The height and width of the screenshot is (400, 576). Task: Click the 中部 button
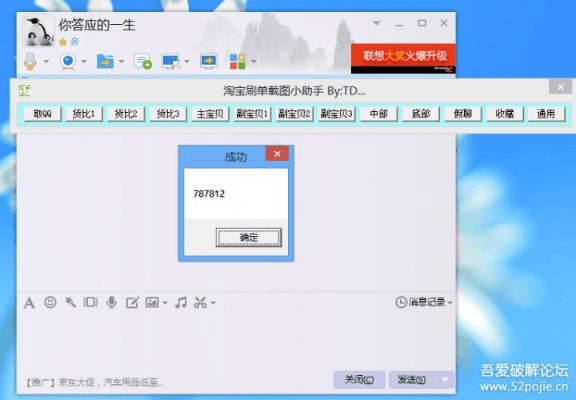tap(378, 114)
